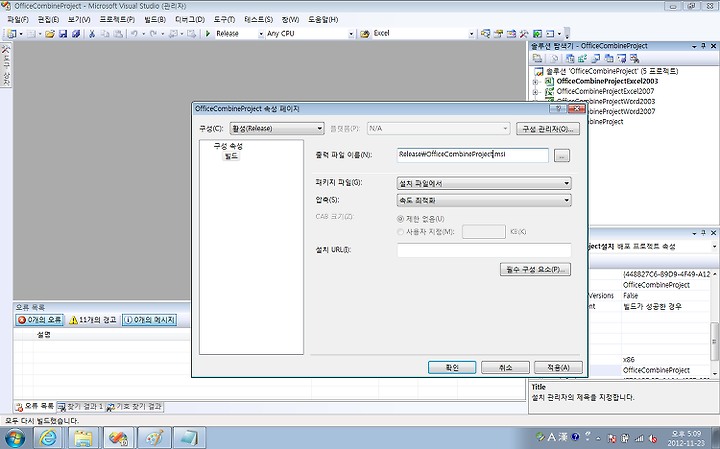Click the 취소 cancel button
The image size is (720, 449).
coord(505,368)
